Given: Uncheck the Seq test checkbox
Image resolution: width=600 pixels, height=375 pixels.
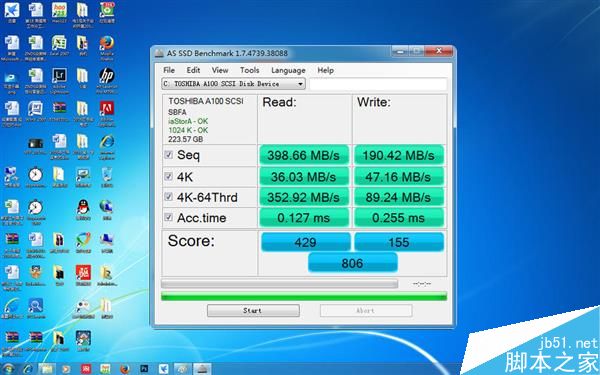Looking at the screenshot, I should [168, 155].
